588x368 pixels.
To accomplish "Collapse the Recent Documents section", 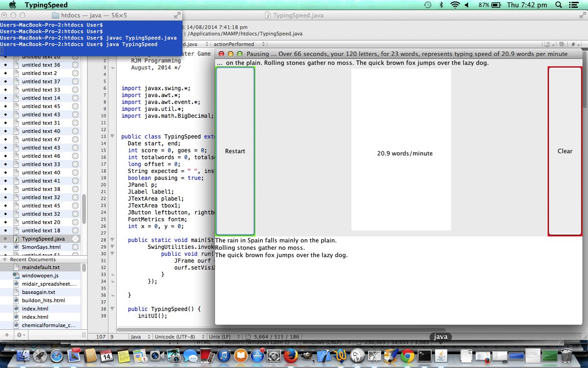I will coord(6,259).
